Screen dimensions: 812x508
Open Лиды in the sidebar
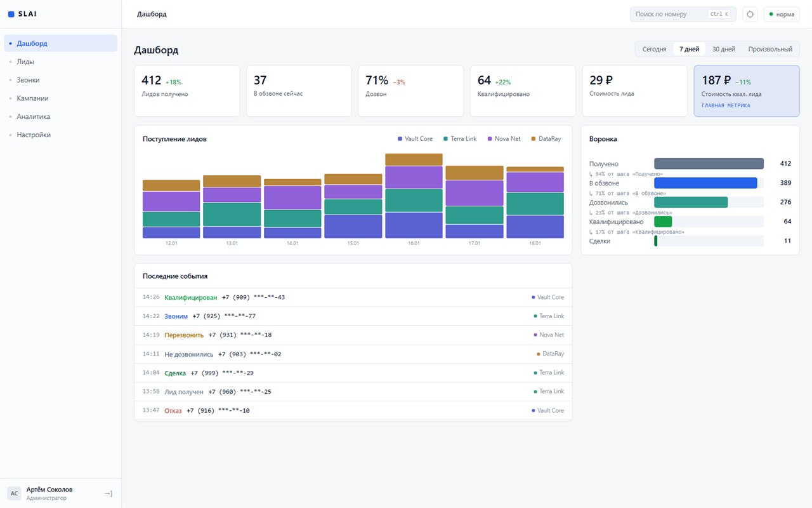pyautogui.click(x=61, y=62)
